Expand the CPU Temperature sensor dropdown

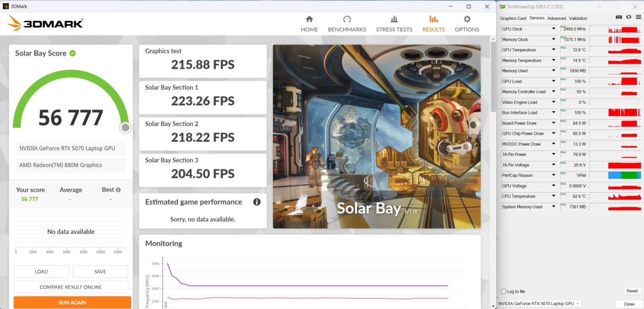coord(554,197)
